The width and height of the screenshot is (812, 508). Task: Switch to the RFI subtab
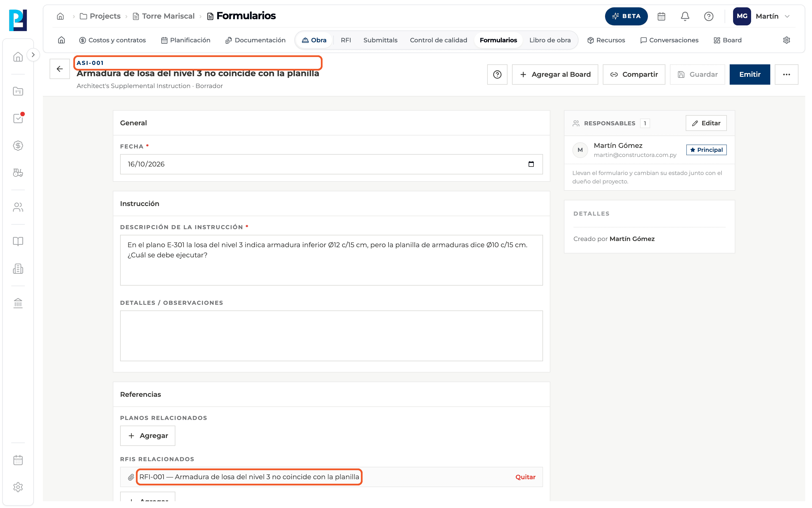tap(346, 40)
